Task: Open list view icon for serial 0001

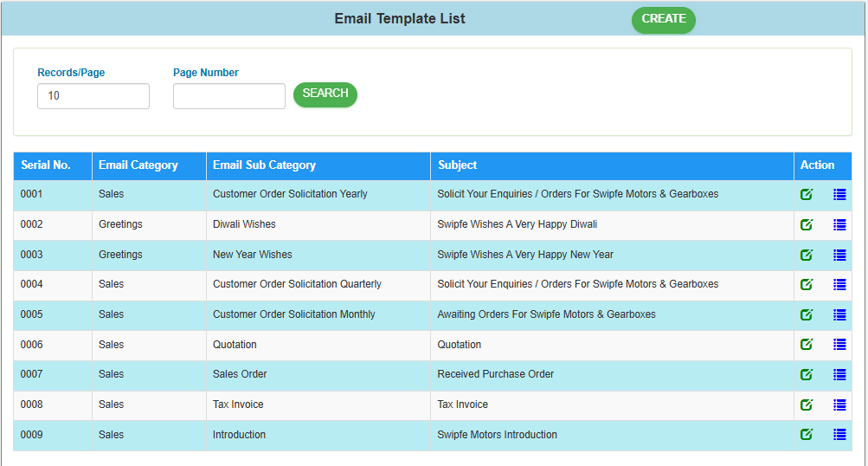Action: 839,195
